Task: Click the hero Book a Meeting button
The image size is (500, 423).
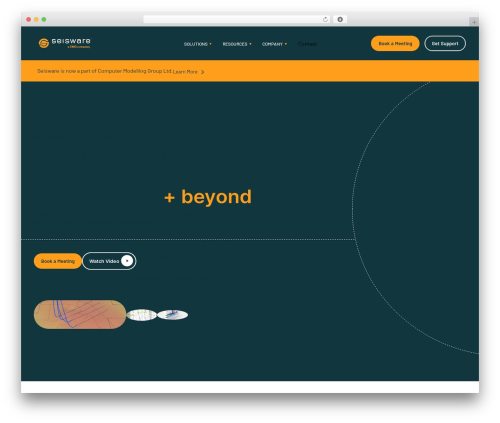Action: pyautogui.click(x=58, y=261)
